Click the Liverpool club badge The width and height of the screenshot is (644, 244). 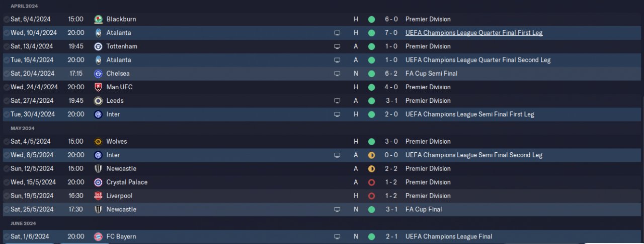click(x=98, y=196)
